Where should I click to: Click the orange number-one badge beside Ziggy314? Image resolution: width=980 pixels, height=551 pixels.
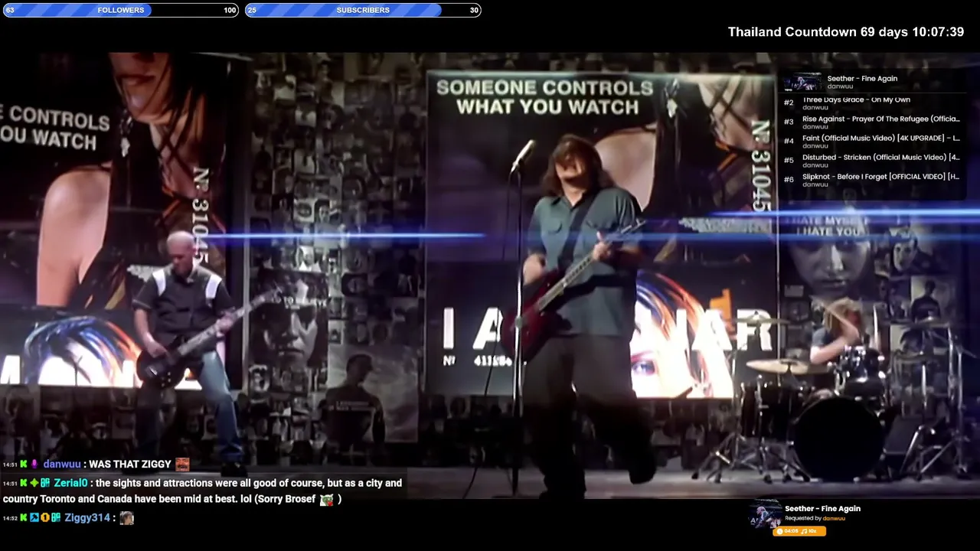(x=45, y=518)
